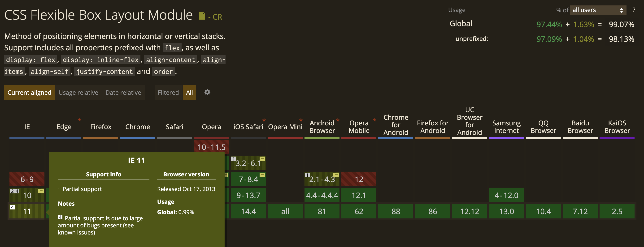Click the red asterisk beside the Edge heading

point(79,120)
